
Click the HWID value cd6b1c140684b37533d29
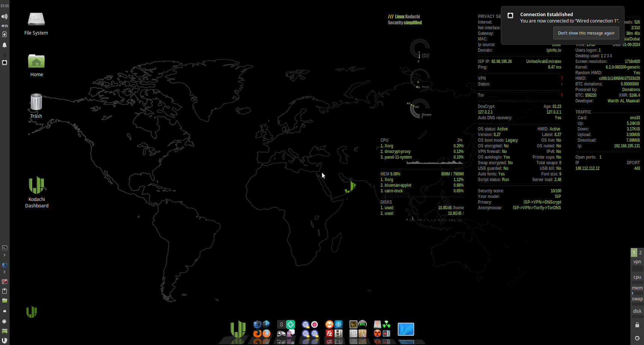point(619,78)
